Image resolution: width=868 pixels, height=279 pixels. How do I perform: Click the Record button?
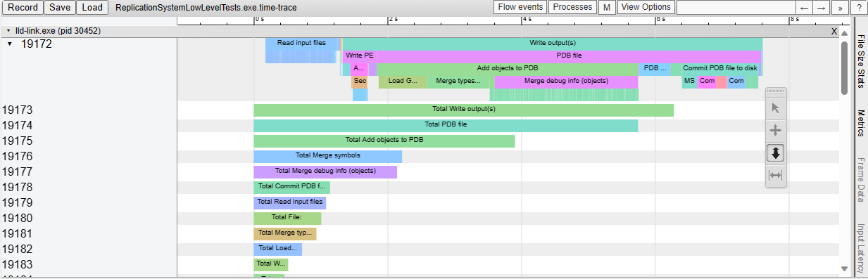pyautogui.click(x=22, y=7)
